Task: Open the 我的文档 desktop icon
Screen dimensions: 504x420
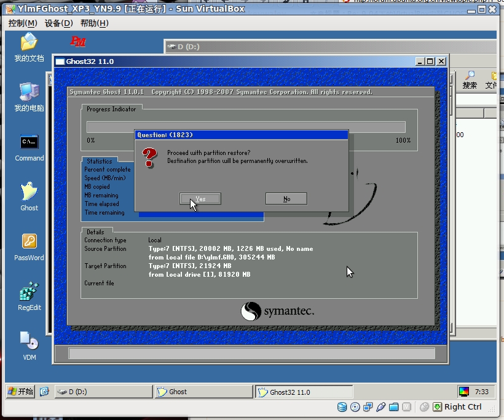Action: pos(29,47)
